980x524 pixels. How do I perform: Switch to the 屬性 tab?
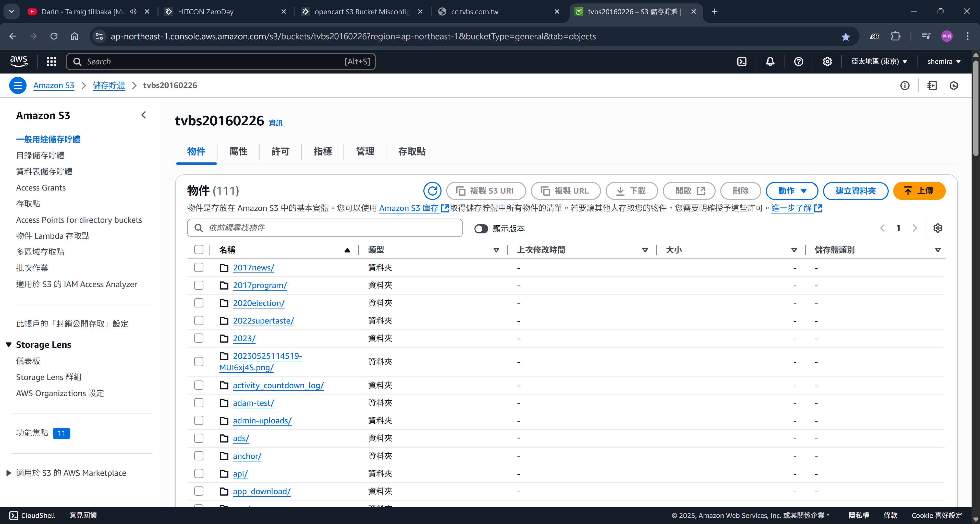238,151
